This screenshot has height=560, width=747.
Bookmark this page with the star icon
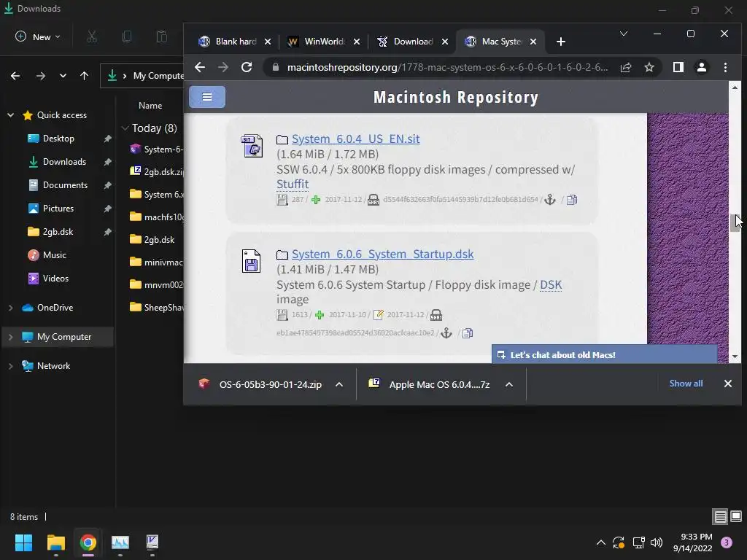[649, 67]
